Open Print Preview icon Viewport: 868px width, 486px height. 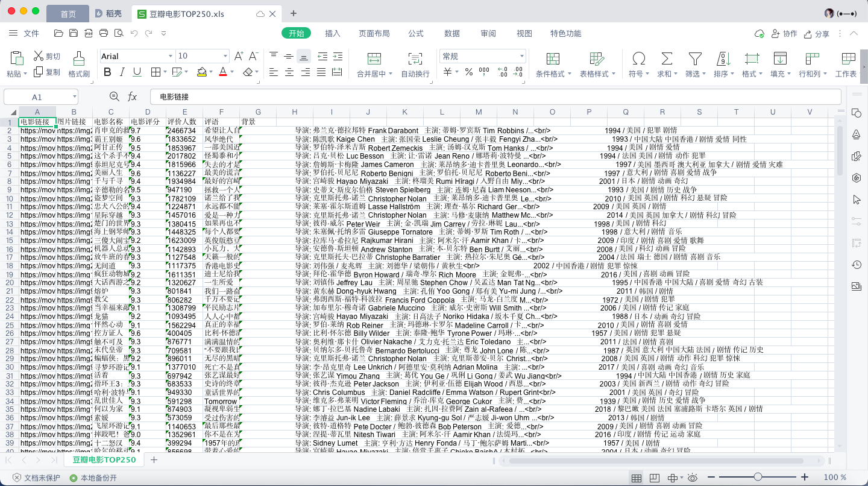pyautogui.click(x=119, y=34)
